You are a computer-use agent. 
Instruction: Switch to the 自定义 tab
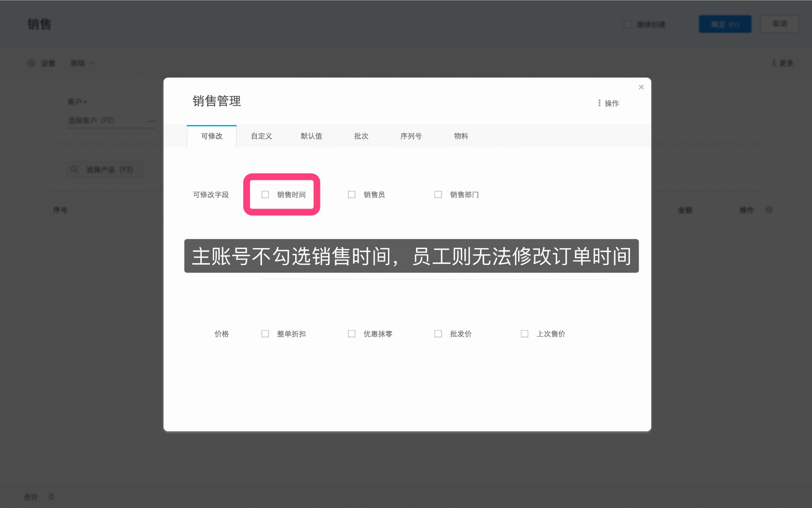click(x=261, y=136)
